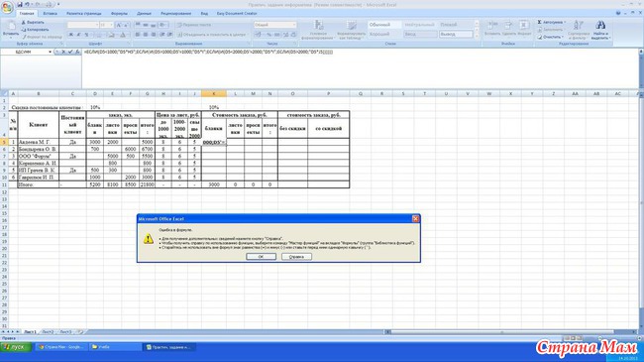Increase font size with large A icon
The image size is (644, 362).
coord(119,25)
